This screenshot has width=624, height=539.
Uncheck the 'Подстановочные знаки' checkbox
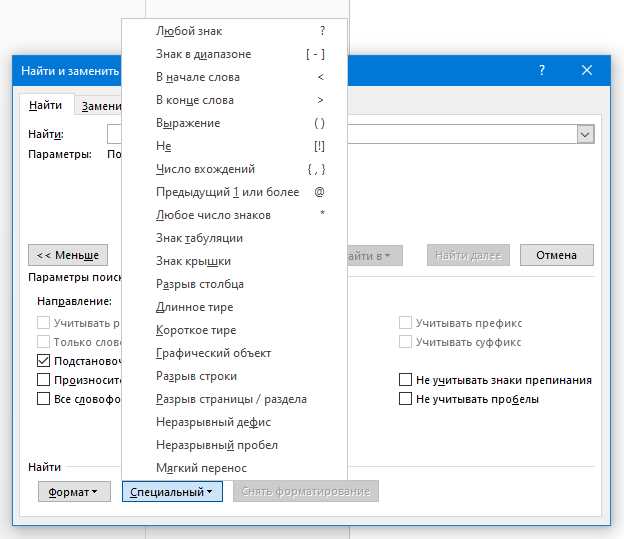click(x=43, y=360)
